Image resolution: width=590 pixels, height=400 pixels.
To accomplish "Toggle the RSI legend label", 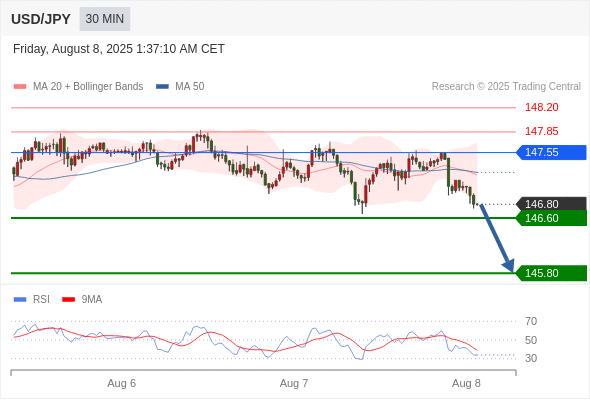I will point(41,300).
